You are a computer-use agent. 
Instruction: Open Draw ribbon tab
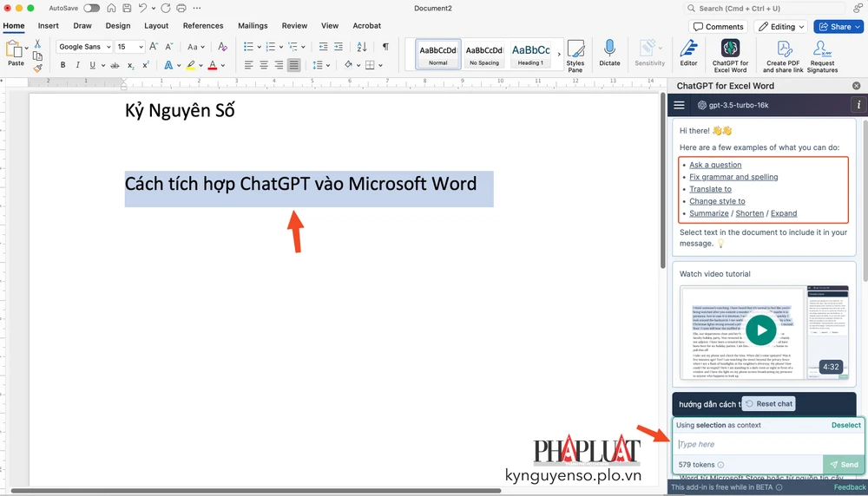[x=82, y=26]
